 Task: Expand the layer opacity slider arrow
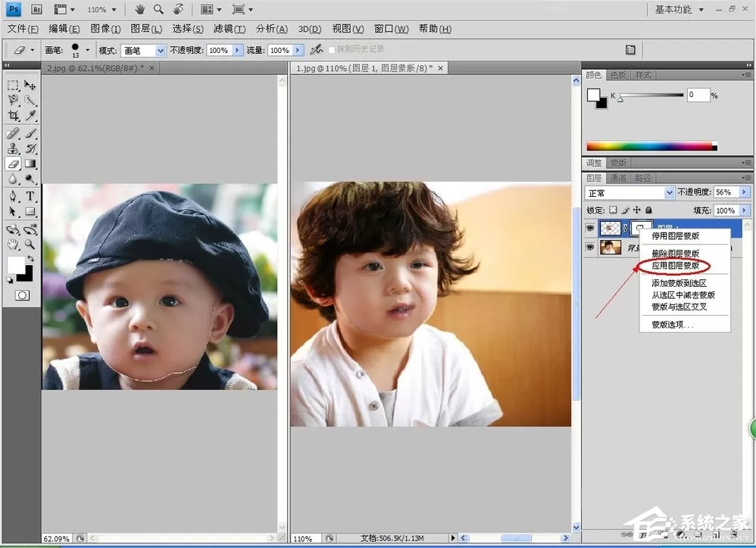pos(745,192)
